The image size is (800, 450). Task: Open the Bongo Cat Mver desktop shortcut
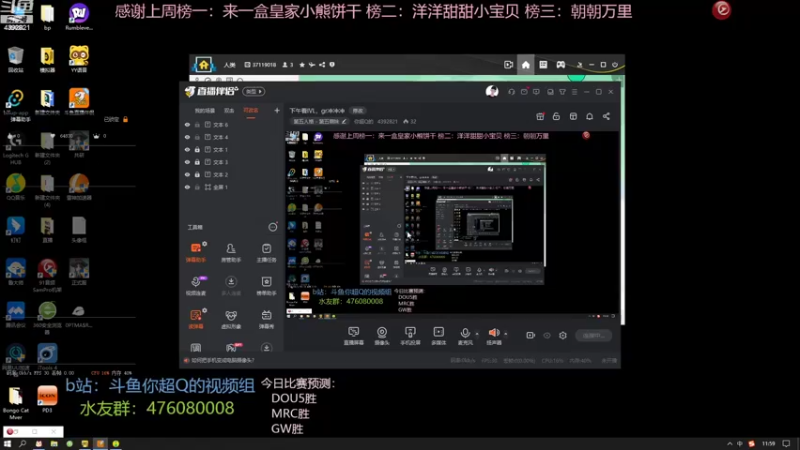[15, 403]
